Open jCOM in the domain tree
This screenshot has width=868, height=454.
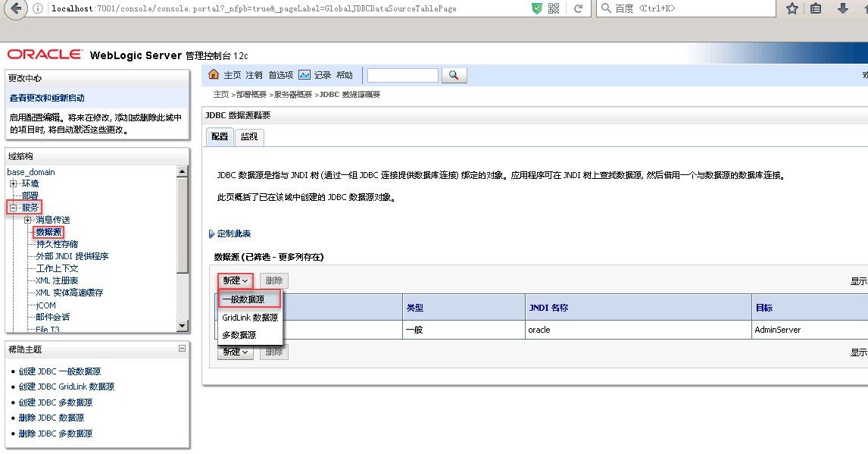click(x=45, y=305)
